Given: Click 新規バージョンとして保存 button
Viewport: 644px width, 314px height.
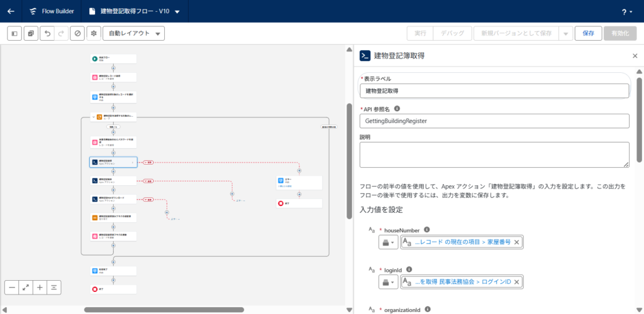Looking at the screenshot, I should click(516, 34).
